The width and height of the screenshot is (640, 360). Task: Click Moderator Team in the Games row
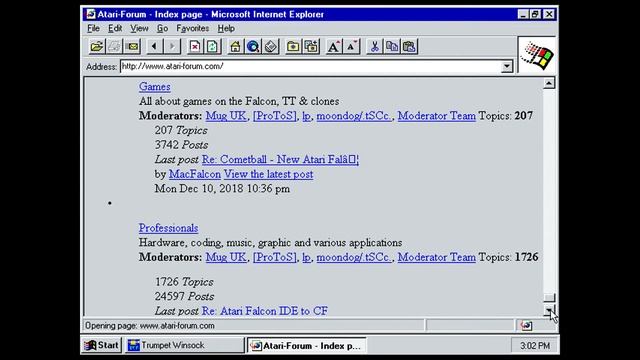(437, 116)
